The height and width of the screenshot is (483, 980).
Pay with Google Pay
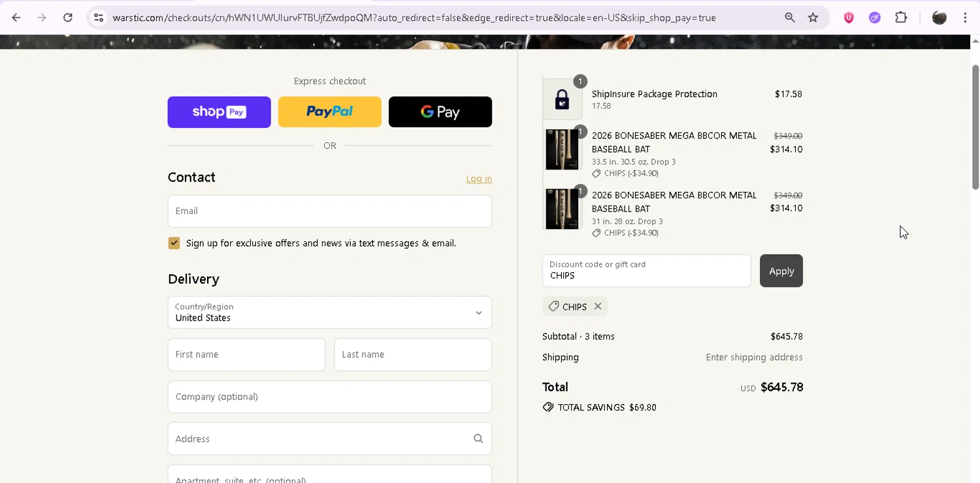point(440,112)
